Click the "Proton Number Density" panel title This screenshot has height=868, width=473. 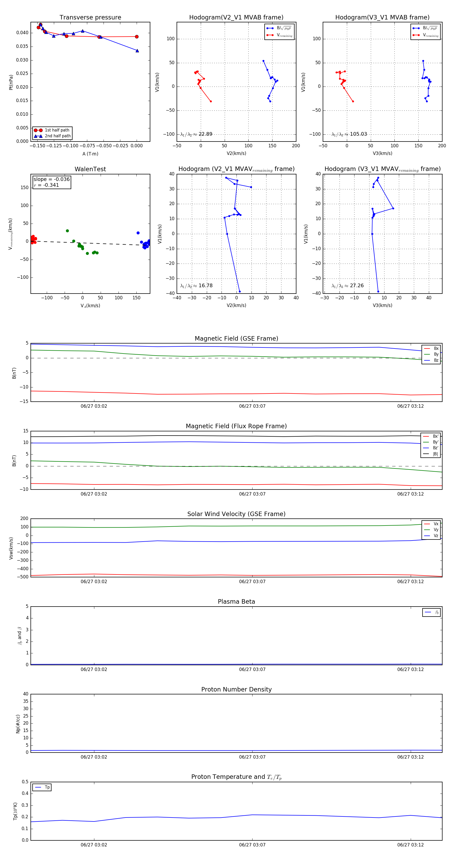click(236, 689)
